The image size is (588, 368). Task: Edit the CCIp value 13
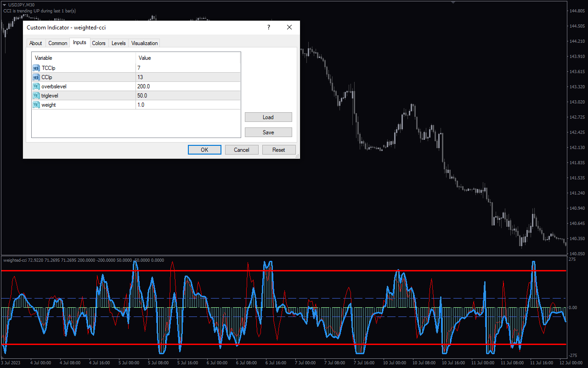click(188, 77)
